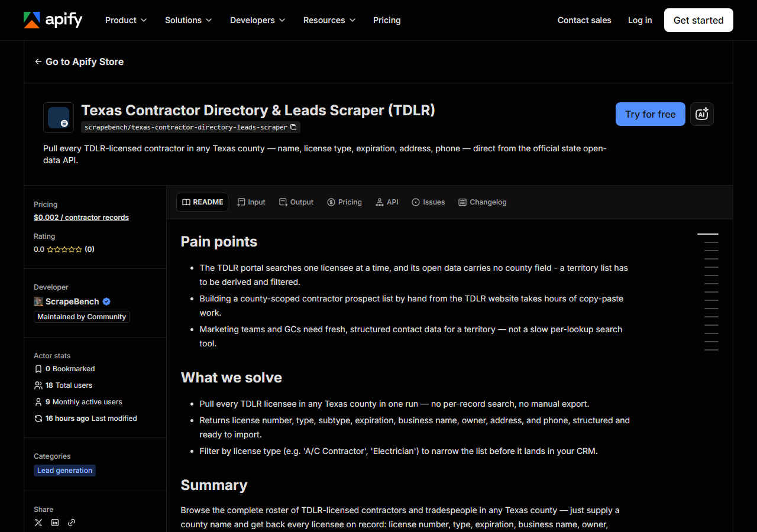Screen dimensions: 757x532
Task: Click the Apify logo
Action: 53,20
